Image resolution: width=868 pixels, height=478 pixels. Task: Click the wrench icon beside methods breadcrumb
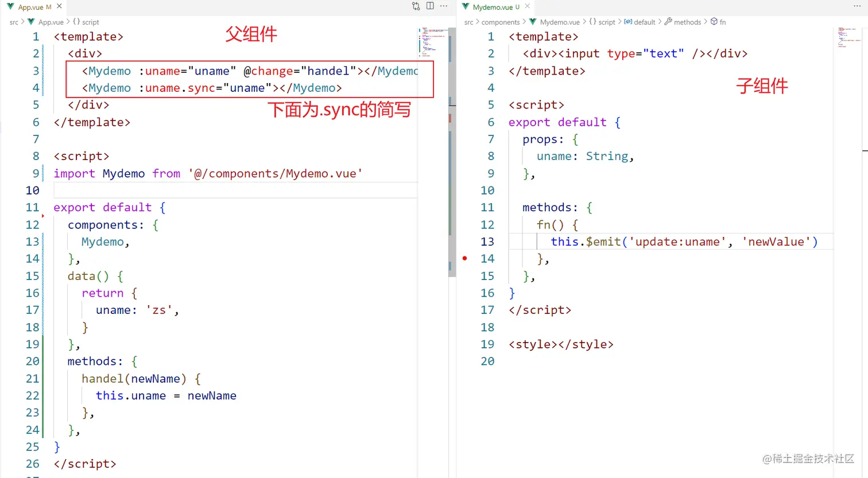[x=668, y=22]
